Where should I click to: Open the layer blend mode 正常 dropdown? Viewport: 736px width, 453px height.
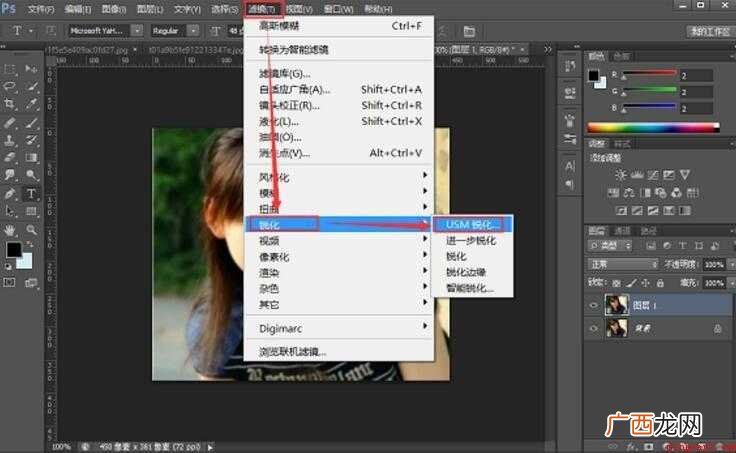623,265
